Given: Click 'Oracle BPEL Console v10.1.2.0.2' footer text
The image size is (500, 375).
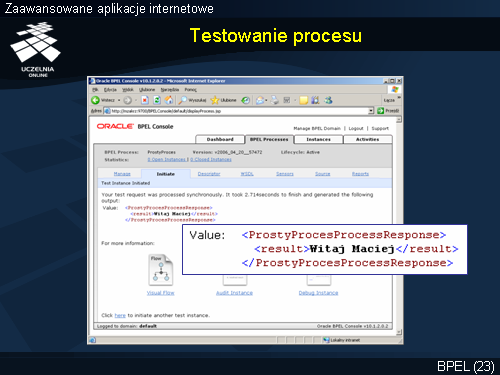Looking at the screenshot, I should 352,326.
